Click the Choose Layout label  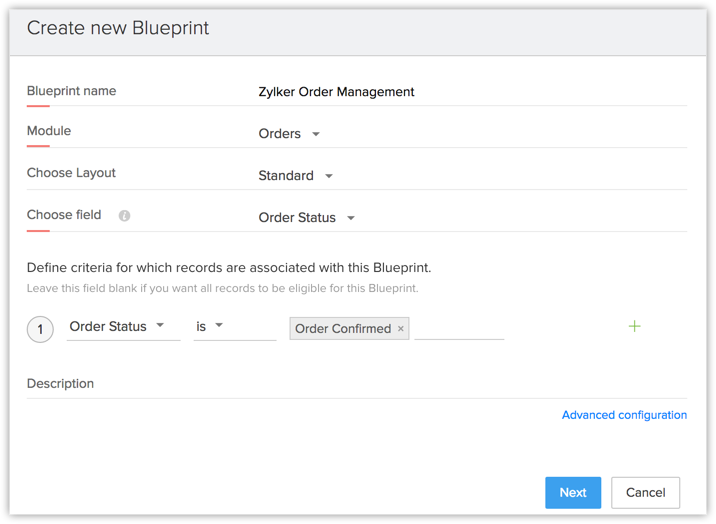(71, 173)
